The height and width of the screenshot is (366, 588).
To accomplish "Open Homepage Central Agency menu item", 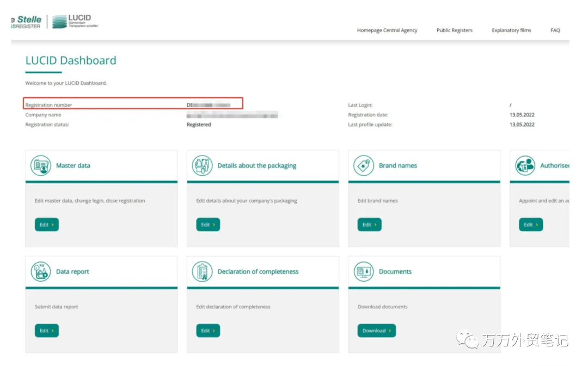I will 387,30.
